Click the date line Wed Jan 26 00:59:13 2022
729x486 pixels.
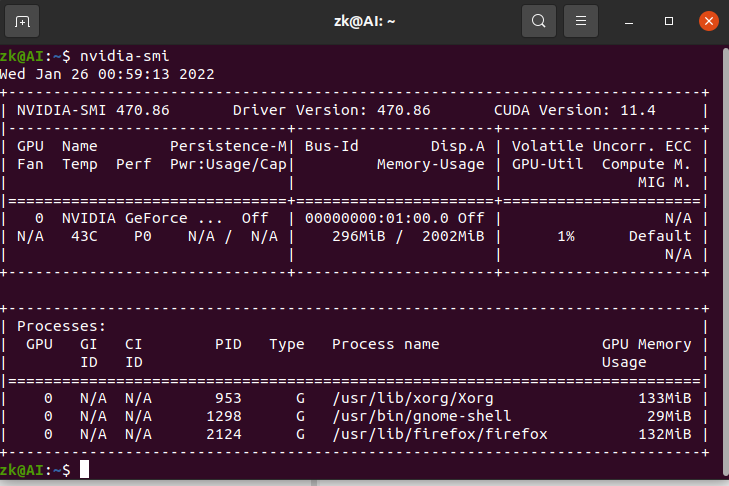click(107, 74)
